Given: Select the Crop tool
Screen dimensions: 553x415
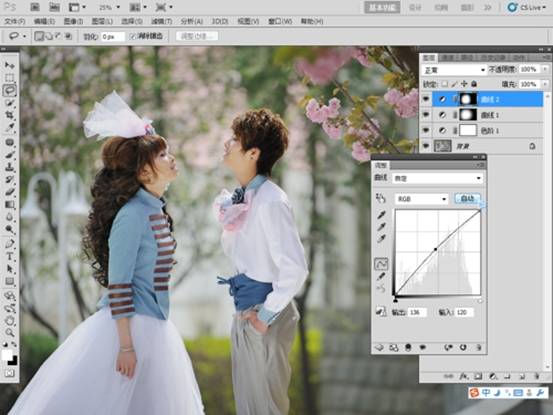Looking at the screenshot, I should pos(10,115).
